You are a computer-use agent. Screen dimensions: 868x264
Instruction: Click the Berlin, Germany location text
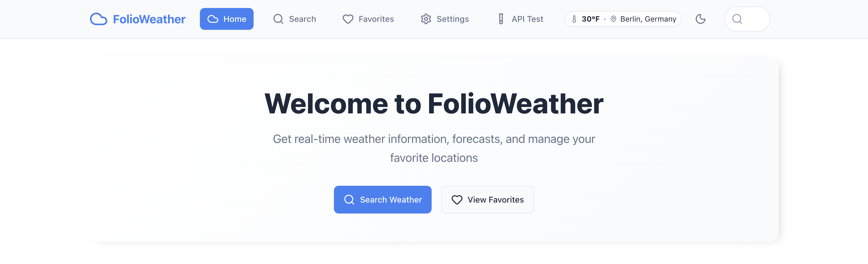click(648, 19)
